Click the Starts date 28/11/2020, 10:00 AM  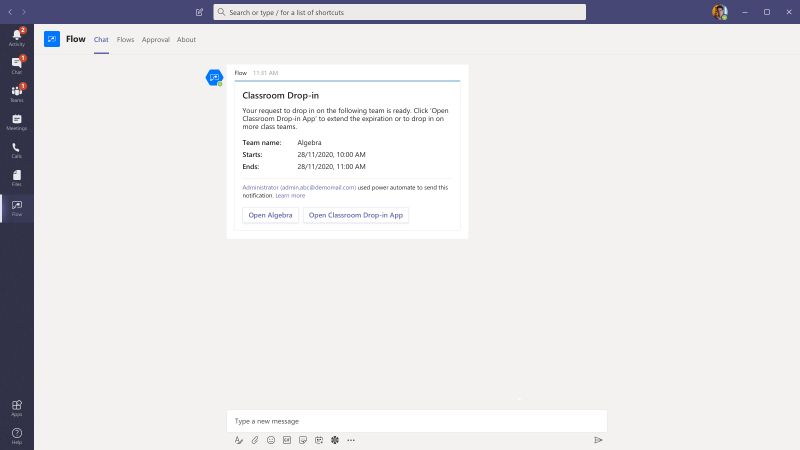[x=331, y=154]
